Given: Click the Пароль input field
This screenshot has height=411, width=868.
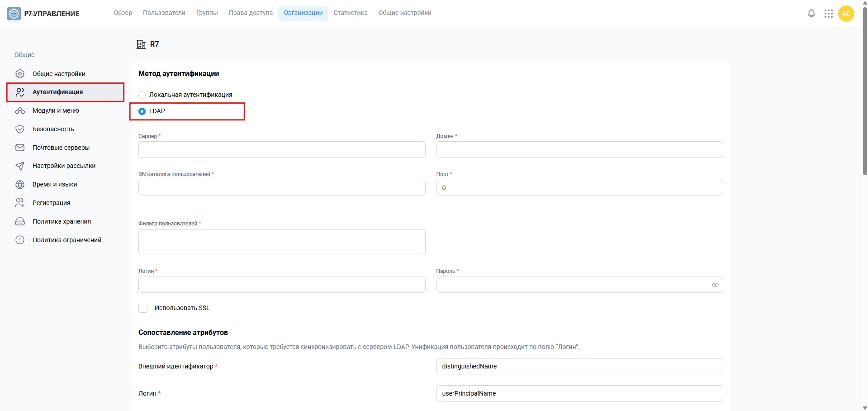Looking at the screenshot, I should pyautogui.click(x=579, y=285).
